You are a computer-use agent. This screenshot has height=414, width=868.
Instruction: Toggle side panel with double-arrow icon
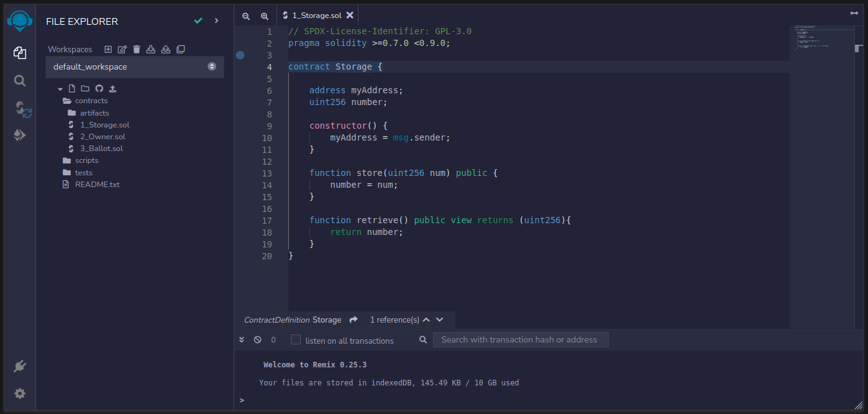tap(854, 13)
